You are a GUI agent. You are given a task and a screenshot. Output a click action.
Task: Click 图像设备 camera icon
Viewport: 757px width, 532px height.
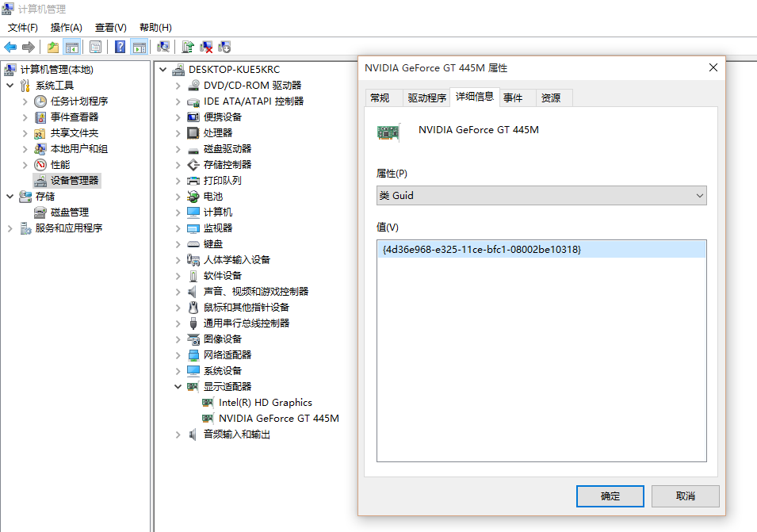[x=193, y=339]
